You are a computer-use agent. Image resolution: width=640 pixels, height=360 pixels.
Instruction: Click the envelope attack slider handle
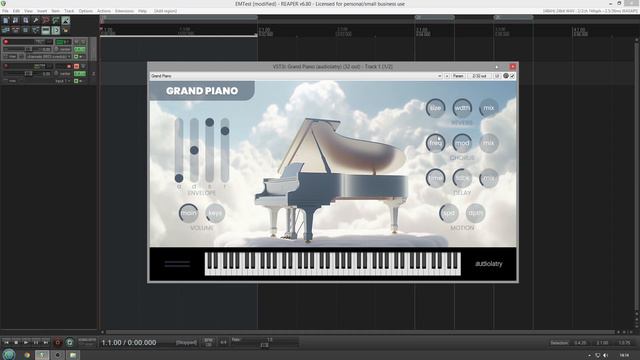point(179,178)
